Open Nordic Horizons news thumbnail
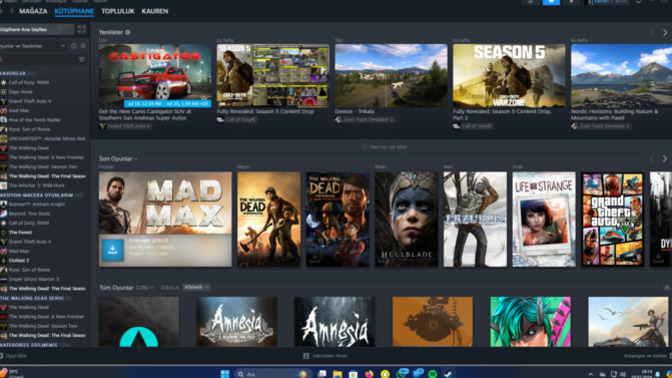Image resolution: width=672 pixels, height=378 pixels. coord(621,75)
